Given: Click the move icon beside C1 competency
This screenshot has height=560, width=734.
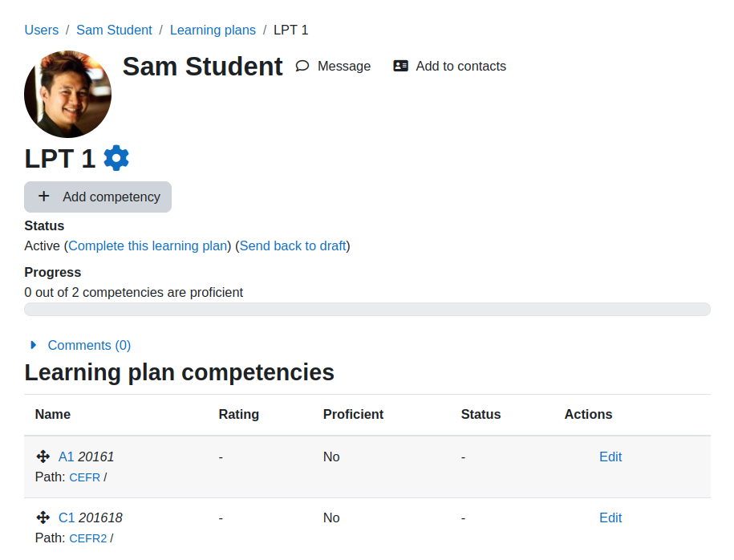Looking at the screenshot, I should (x=43, y=517).
